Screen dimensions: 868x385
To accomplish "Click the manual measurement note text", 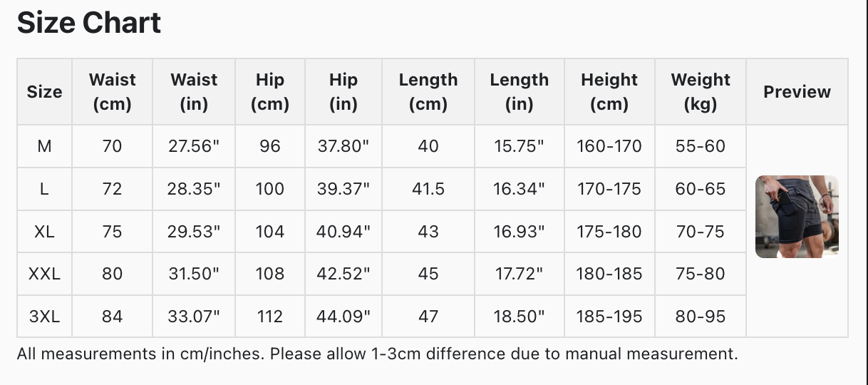I will coord(377,354).
